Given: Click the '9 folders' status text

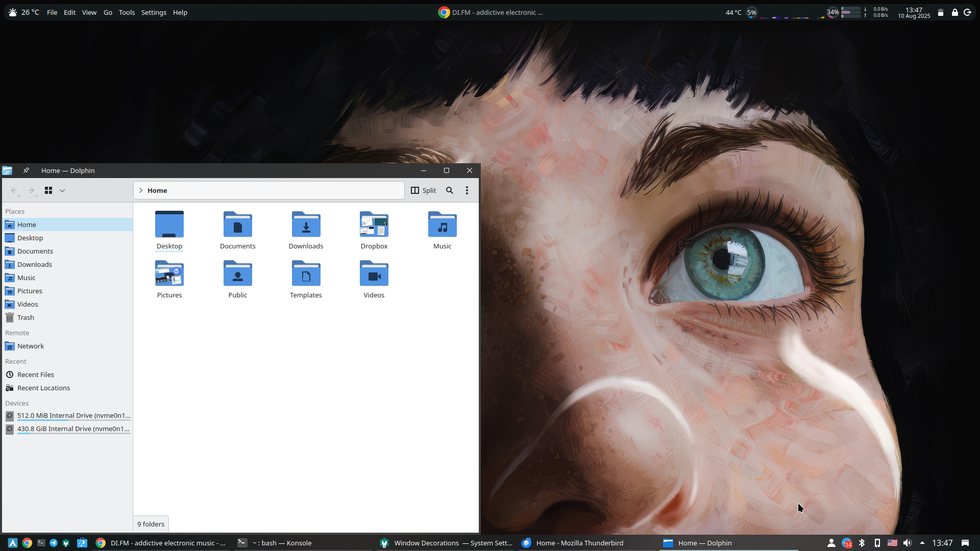Looking at the screenshot, I should [x=151, y=524].
